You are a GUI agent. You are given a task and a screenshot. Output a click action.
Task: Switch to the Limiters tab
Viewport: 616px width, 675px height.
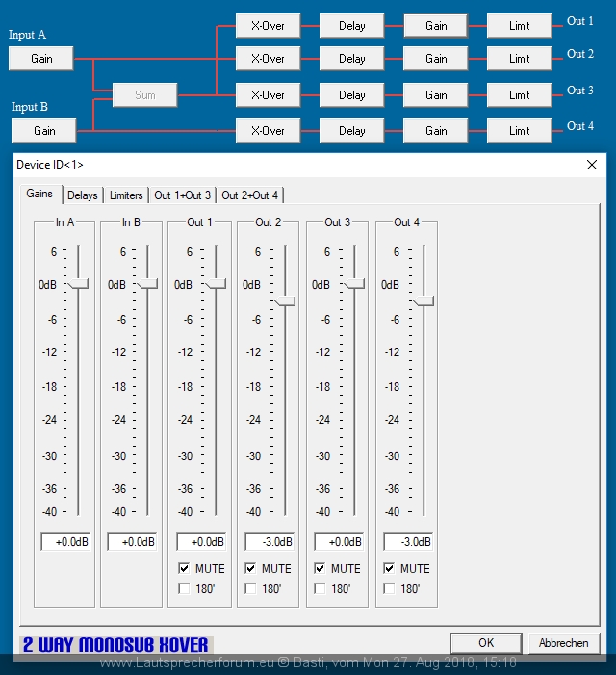pyautogui.click(x=126, y=195)
